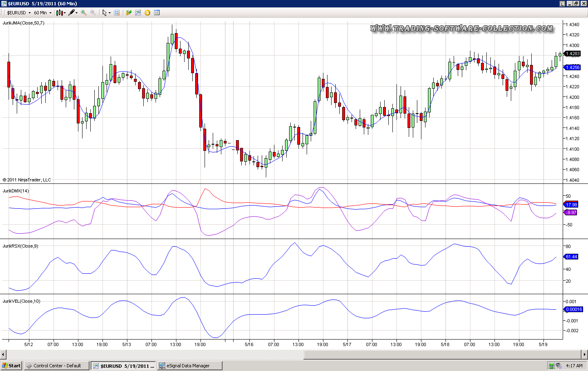588x371 pixels.
Task: Open the chart properties table icon
Action: pyautogui.click(x=157, y=13)
